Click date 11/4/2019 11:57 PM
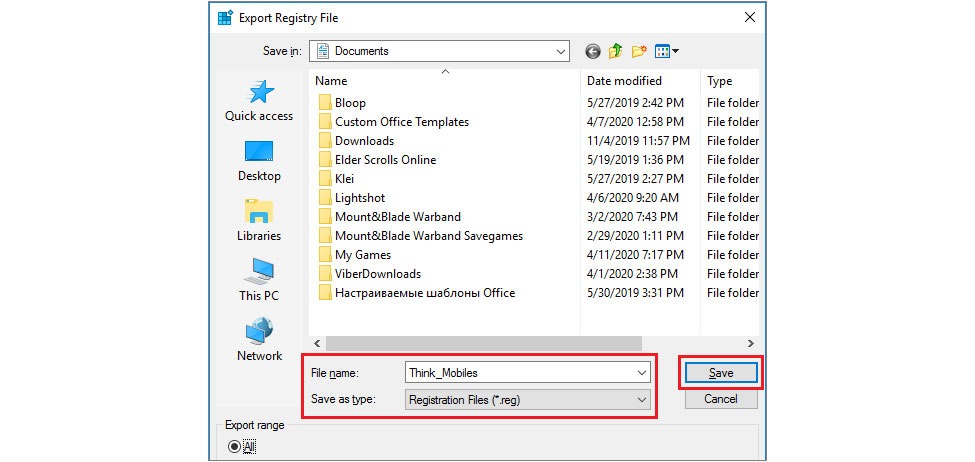The width and height of the screenshot is (975, 462). [x=638, y=141]
